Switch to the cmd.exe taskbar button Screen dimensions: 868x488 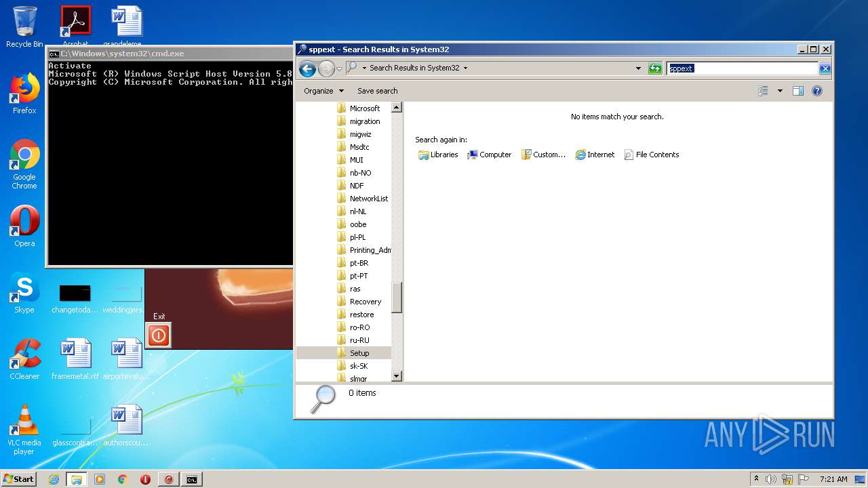tap(192, 479)
